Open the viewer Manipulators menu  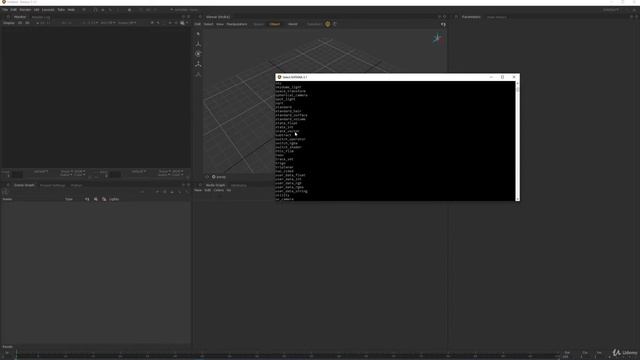pos(237,24)
